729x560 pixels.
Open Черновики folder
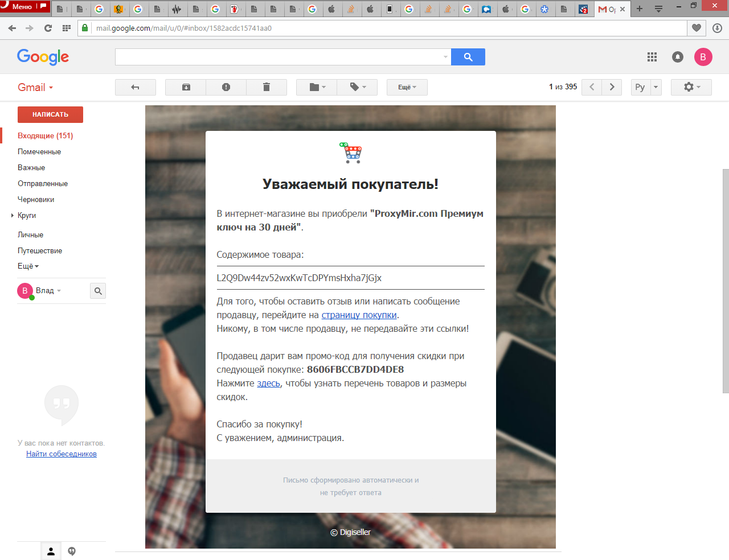(36, 199)
